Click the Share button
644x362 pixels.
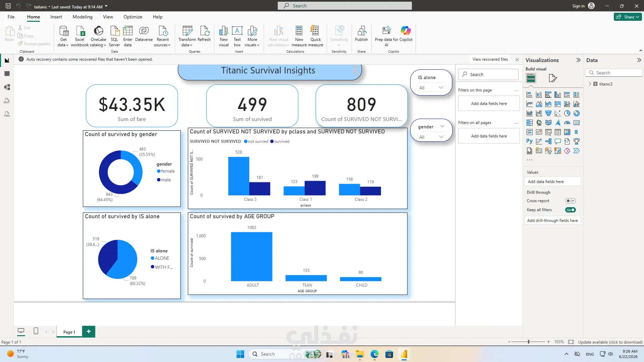tap(628, 17)
